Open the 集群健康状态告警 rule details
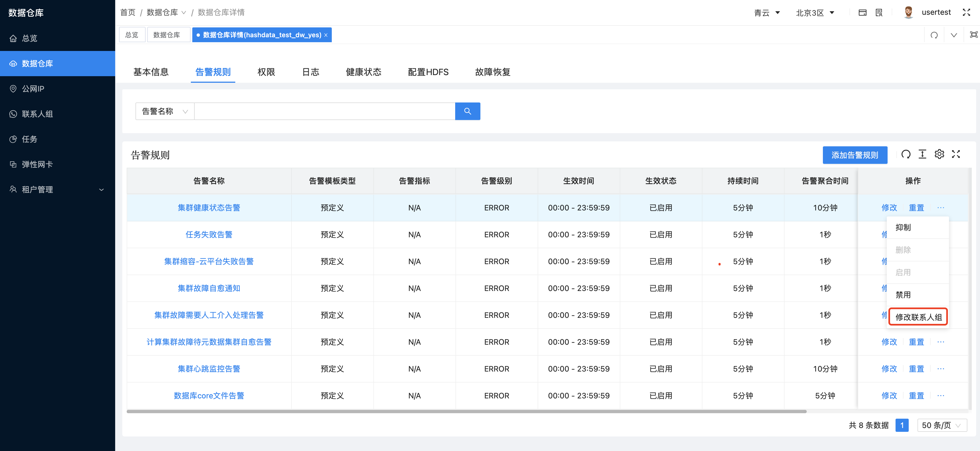This screenshot has height=451, width=980. click(x=209, y=207)
